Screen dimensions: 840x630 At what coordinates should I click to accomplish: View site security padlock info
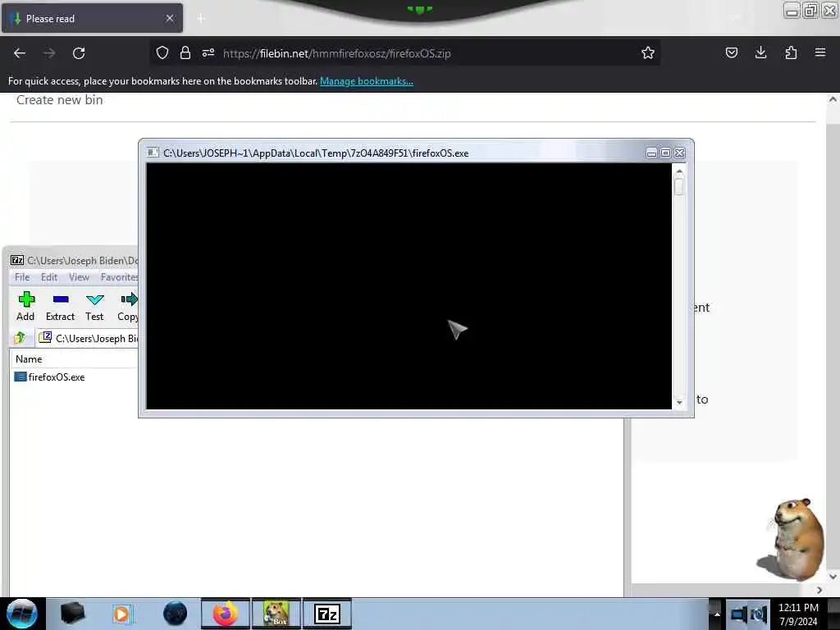pos(185,52)
